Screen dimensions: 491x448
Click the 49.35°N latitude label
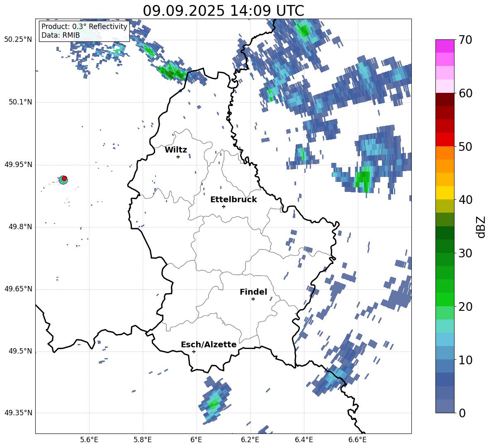coord(18,413)
